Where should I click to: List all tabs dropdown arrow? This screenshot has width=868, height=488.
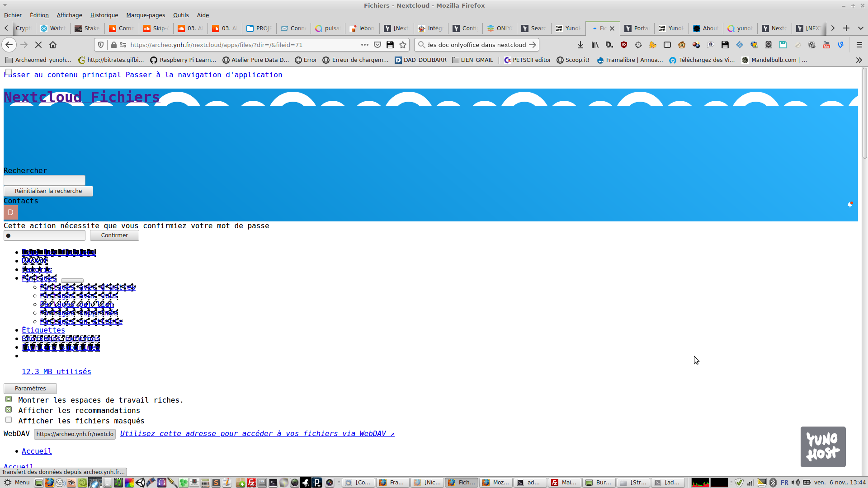point(861,28)
